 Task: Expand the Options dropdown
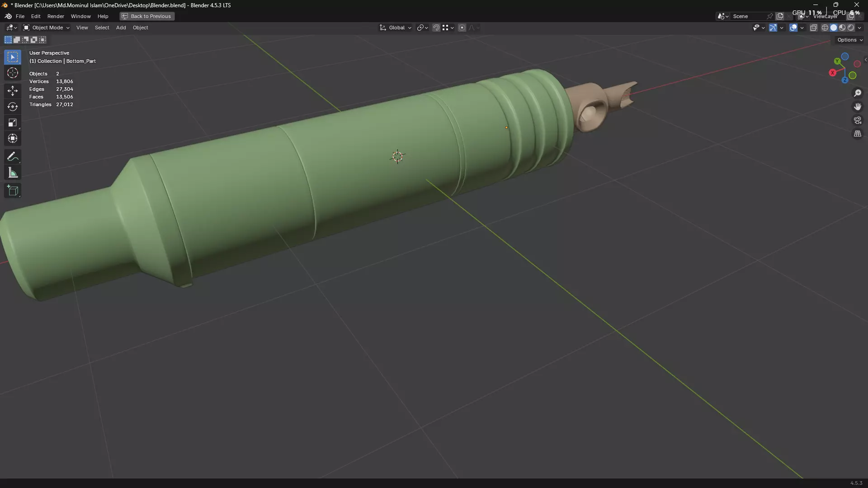coord(849,40)
